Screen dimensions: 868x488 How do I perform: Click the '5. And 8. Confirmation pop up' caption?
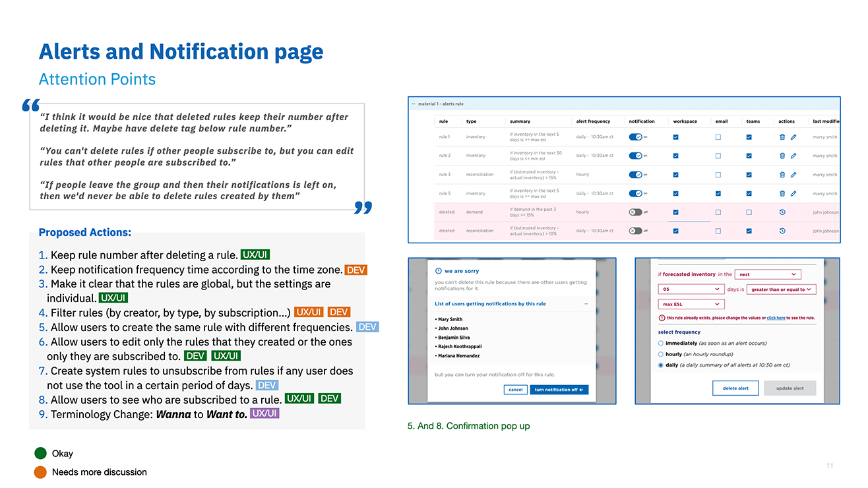(469, 426)
